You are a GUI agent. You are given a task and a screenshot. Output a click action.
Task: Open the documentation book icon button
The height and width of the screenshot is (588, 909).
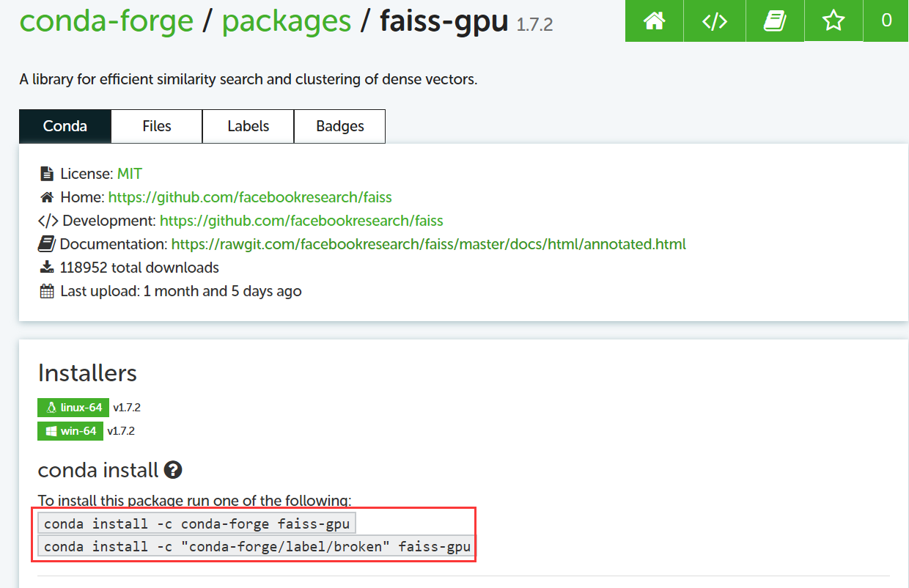point(775,21)
